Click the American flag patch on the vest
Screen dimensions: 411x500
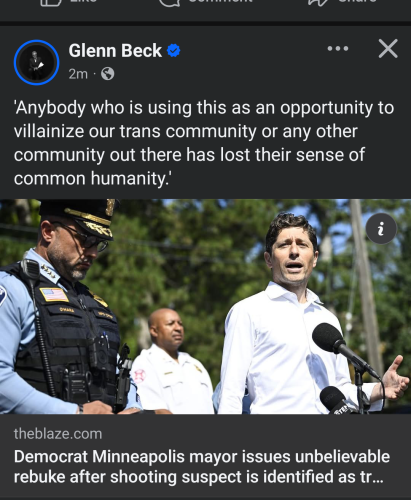(54, 295)
